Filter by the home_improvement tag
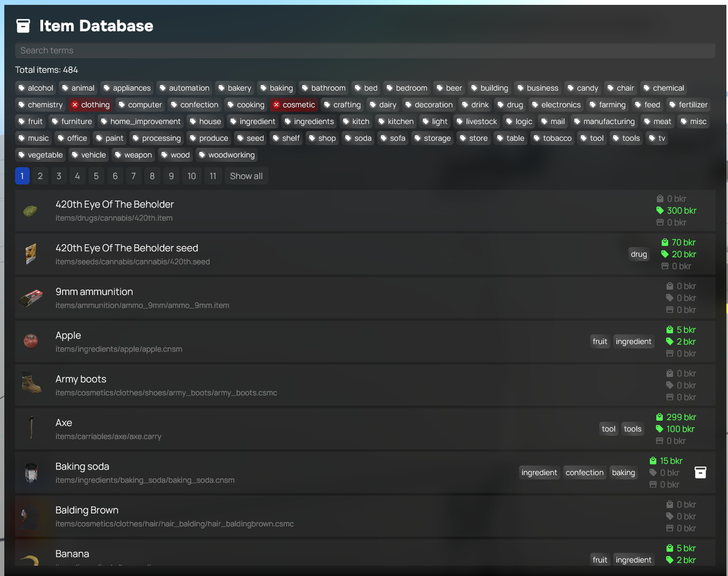 [141, 121]
